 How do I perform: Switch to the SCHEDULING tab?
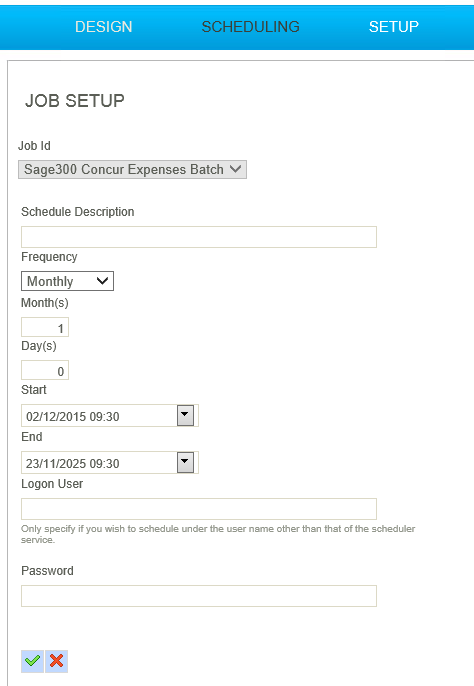(x=250, y=27)
